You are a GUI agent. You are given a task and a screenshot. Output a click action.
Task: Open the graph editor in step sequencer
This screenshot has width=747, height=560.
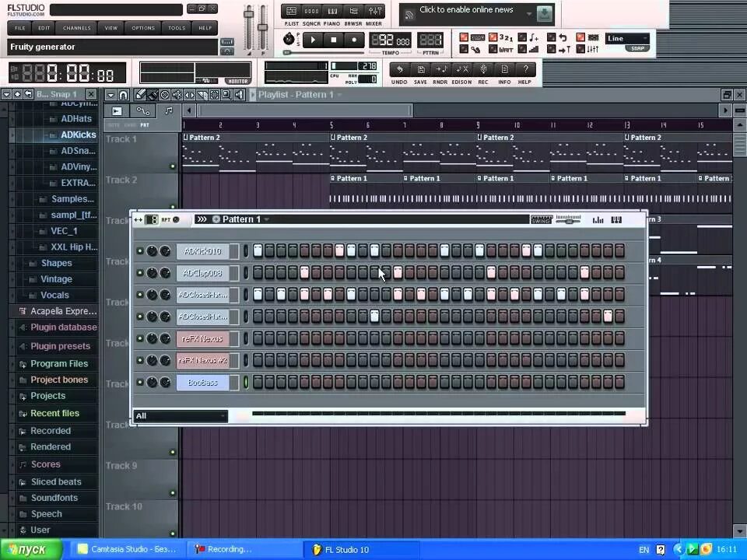[x=598, y=219]
